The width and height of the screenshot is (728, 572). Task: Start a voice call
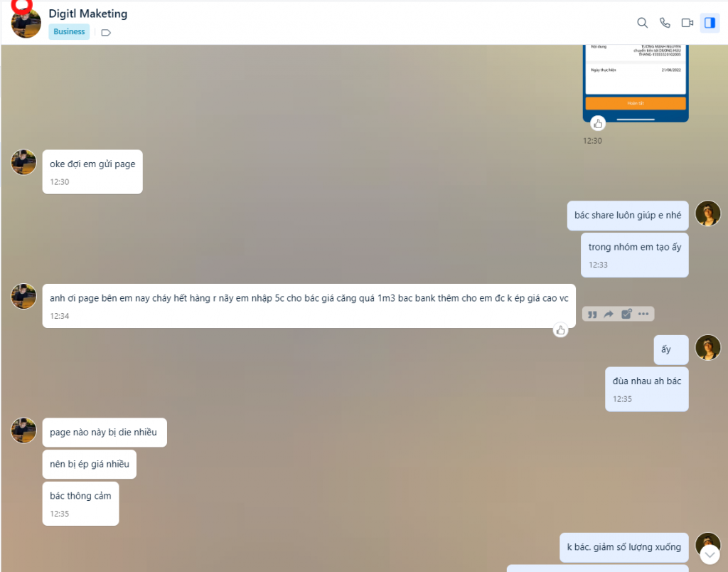(665, 23)
